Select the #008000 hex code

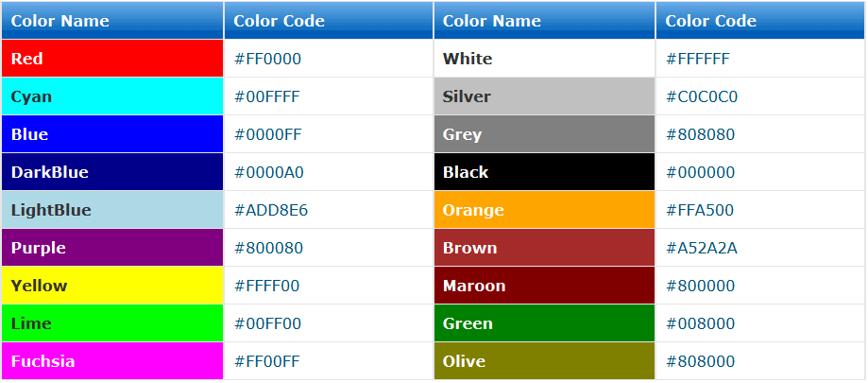tap(700, 323)
